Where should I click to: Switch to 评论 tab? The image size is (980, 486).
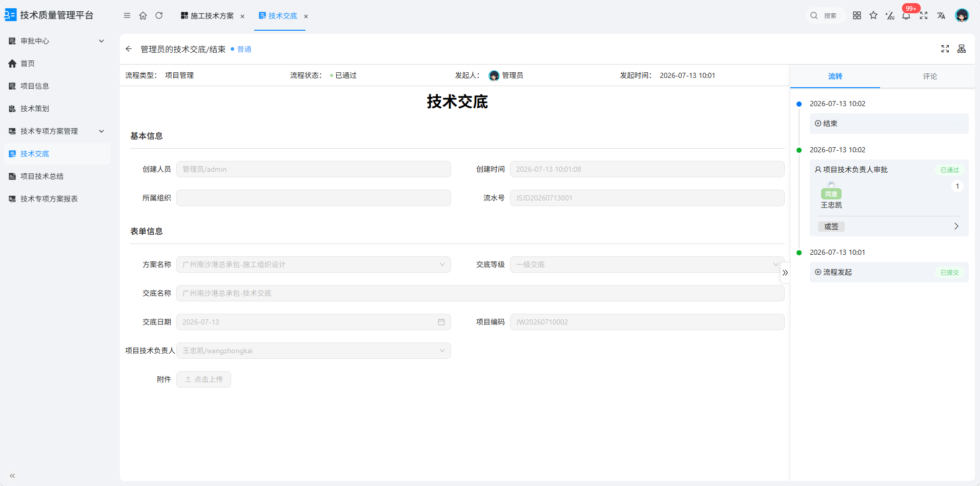(x=930, y=76)
